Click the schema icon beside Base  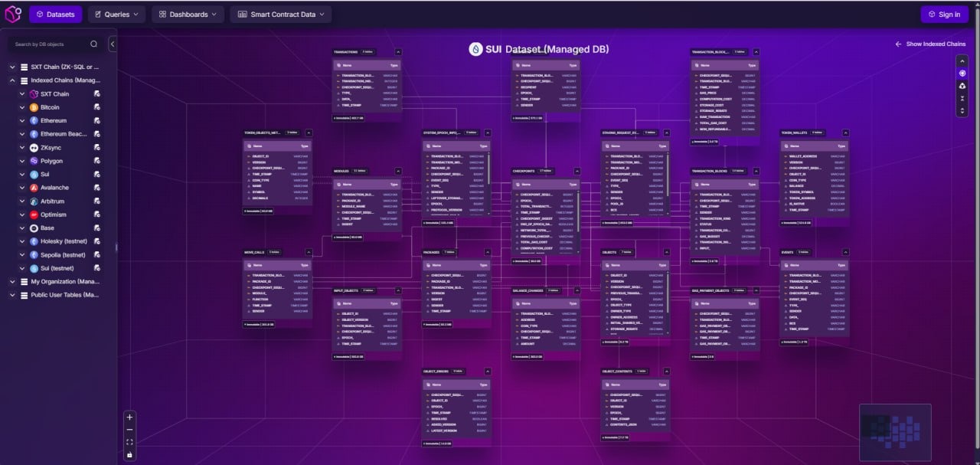(x=97, y=228)
